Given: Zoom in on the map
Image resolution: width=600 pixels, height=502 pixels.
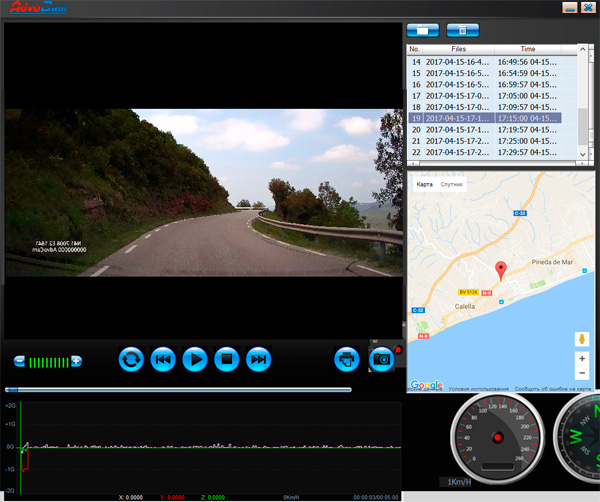Looking at the screenshot, I should (582, 358).
